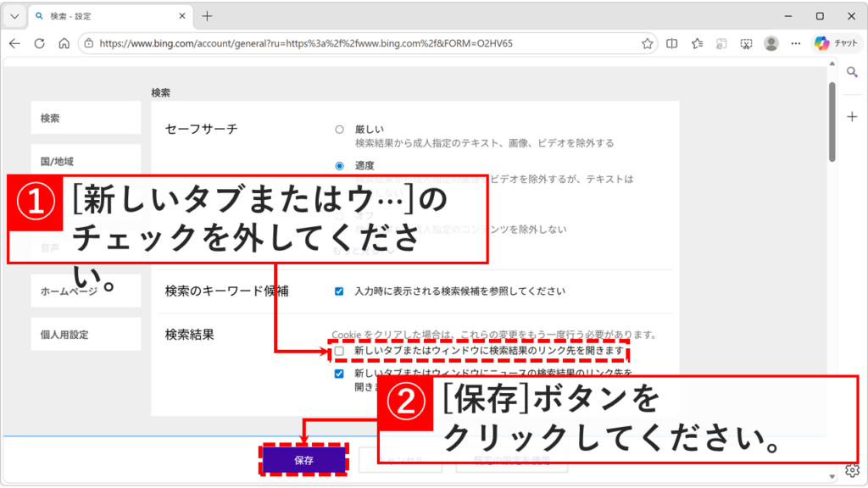
Task: Open the profile avatar menu
Action: pos(771,43)
